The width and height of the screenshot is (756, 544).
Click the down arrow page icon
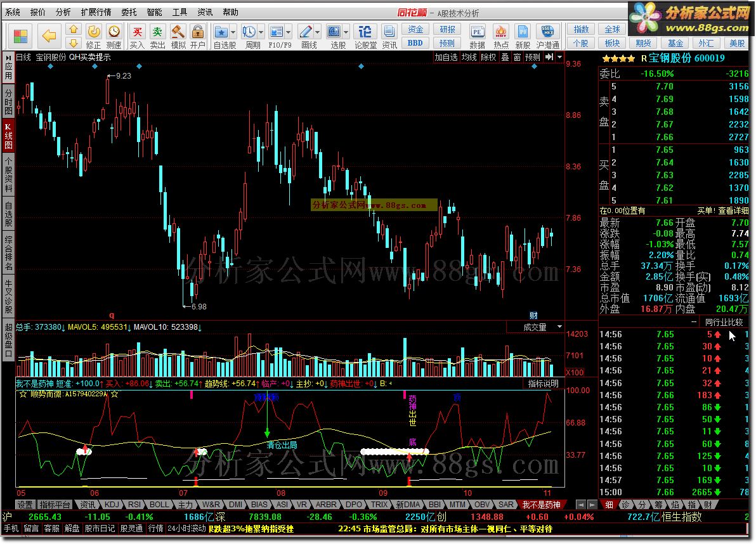(x=74, y=43)
